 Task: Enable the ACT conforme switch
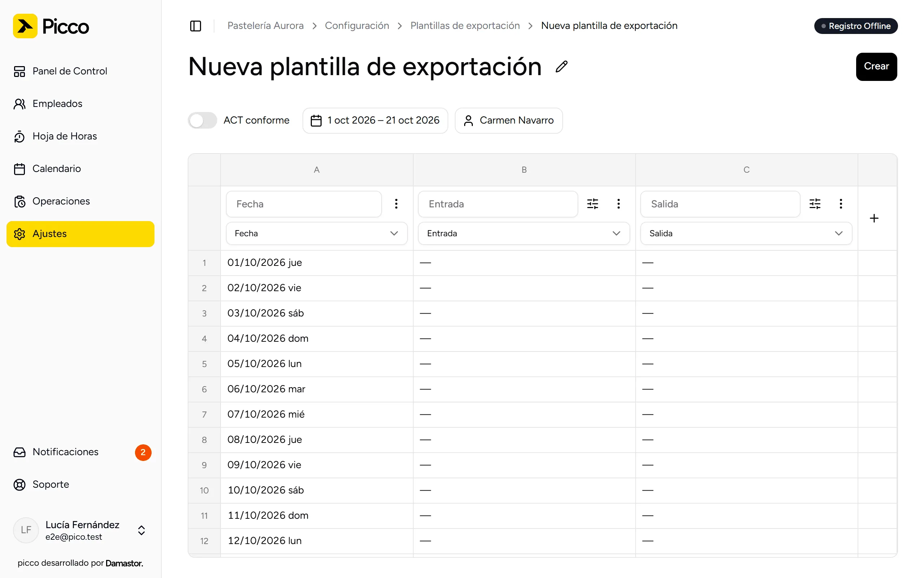(x=202, y=120)
